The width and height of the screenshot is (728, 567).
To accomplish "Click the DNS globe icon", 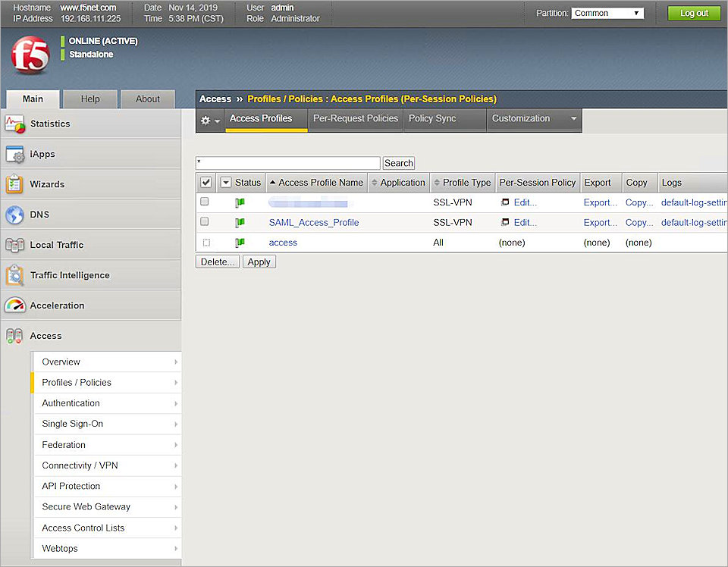I will [17, 215].
